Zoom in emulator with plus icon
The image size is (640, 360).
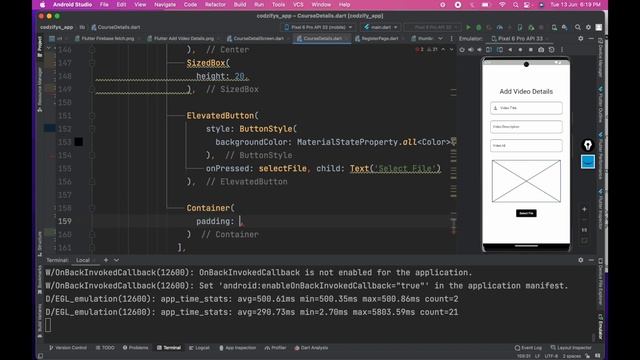tap(584, 209)
